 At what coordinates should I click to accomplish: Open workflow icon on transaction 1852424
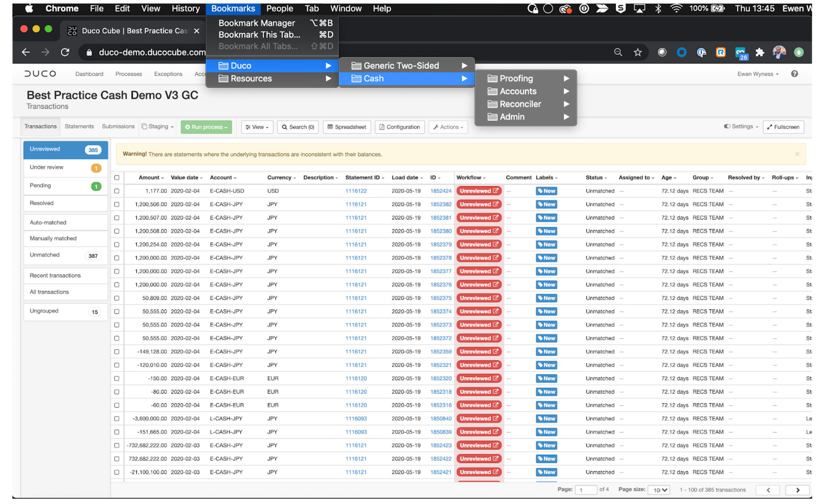[x=496, y=191]
